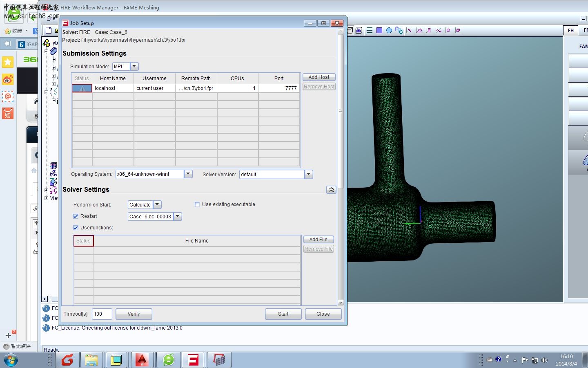588x368 pixels.
Task: Click the Remote Path cell ...\ch.3\ybo1.fpr
Action: click(x=196, y=88)
